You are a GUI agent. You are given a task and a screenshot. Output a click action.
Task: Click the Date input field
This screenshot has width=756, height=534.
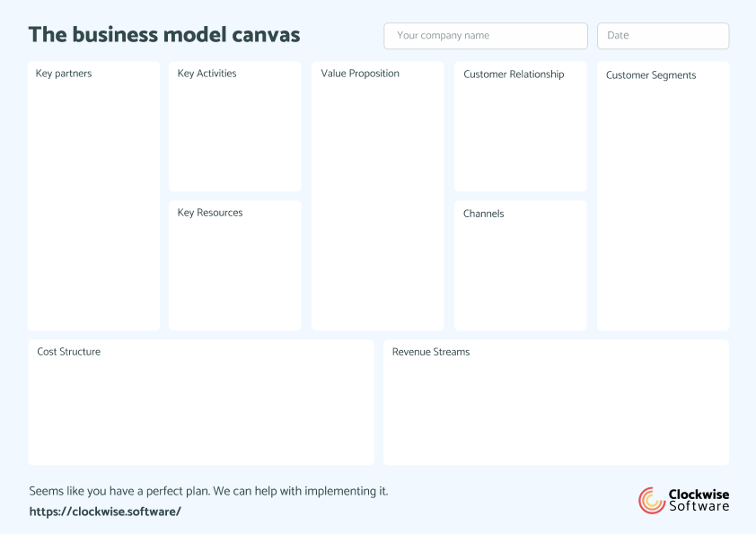pyautogui.click(x=663, y=36)
